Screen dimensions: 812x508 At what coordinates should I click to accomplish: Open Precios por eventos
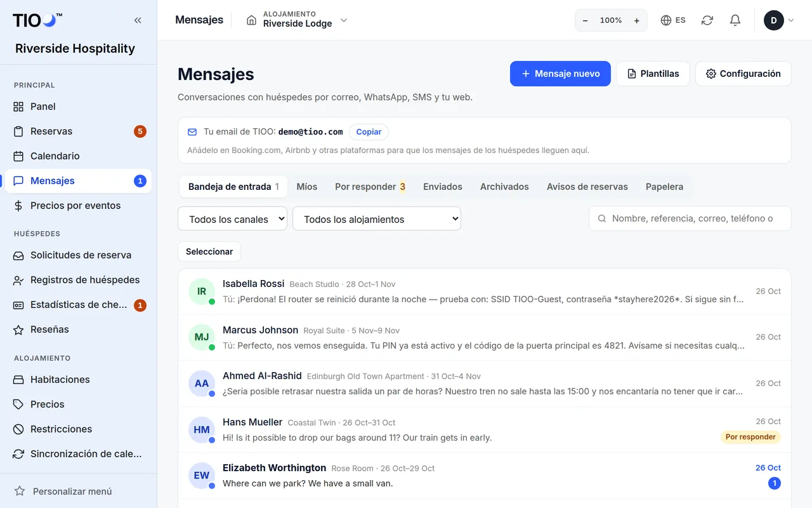pos(78,206)
